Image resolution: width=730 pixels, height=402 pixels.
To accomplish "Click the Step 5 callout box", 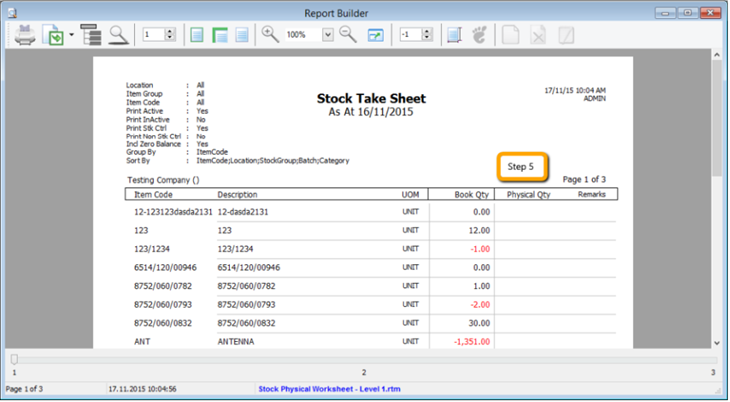I will click(x=521, y=166).
